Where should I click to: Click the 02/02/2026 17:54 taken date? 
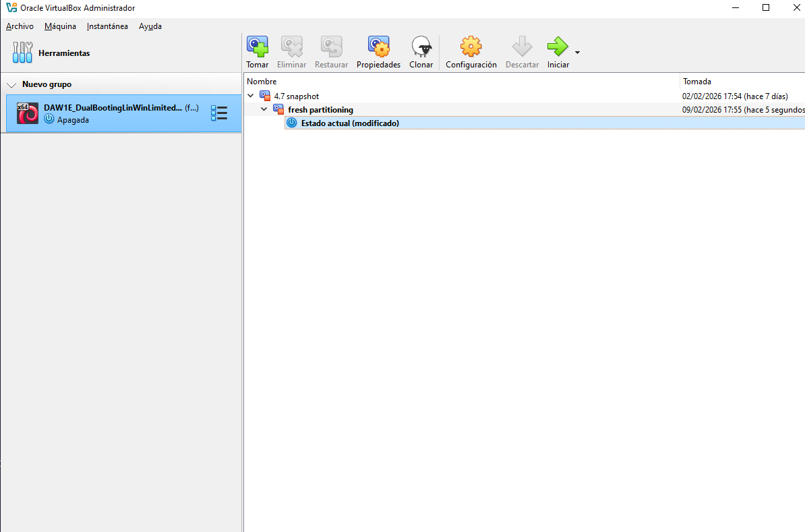tap(735, 96)
